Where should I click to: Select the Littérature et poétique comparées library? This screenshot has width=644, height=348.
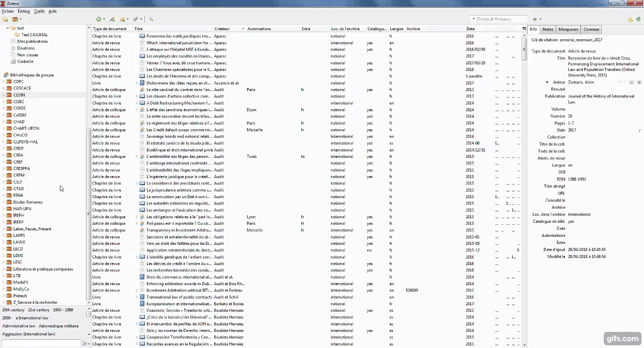click(x=43, y=269)
